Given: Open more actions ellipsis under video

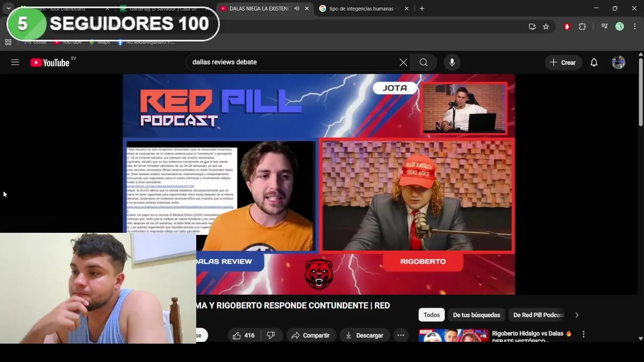Looking at the screenshot, I should click(x=400, y=335).
